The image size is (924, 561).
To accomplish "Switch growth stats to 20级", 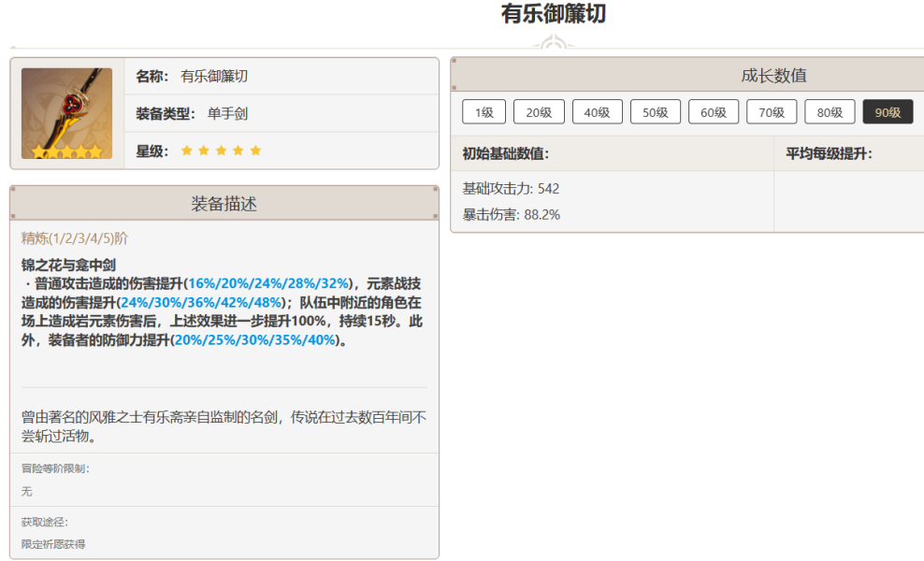I will click(x=539, y=112).
